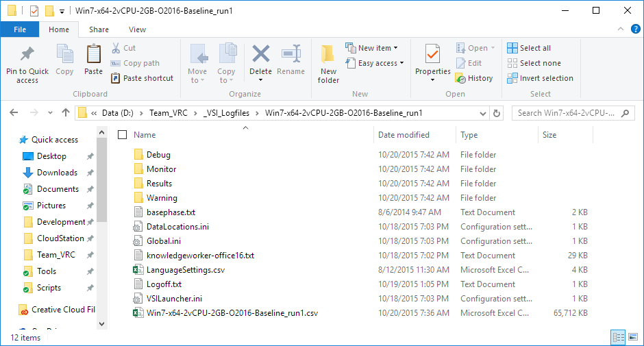Click the search magnifier icon
Viewport: 644px width, 346px height.
click(x=625, y=113)
